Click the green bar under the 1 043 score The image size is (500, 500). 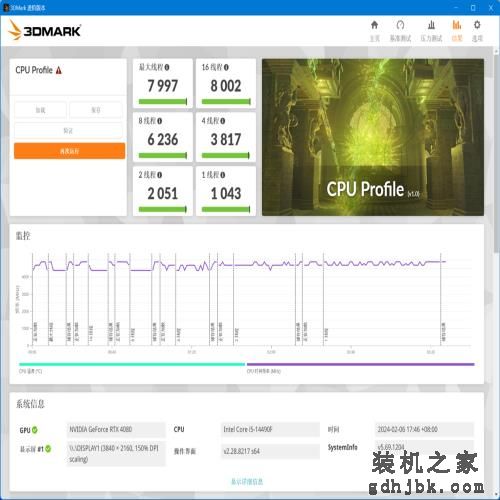(x=226, y=209)
